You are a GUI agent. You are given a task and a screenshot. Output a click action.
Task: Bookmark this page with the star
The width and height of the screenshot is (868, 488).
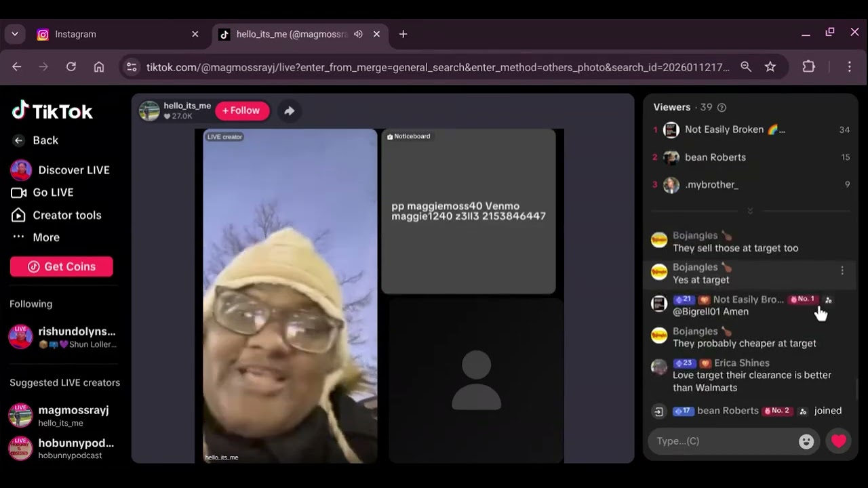770,66
